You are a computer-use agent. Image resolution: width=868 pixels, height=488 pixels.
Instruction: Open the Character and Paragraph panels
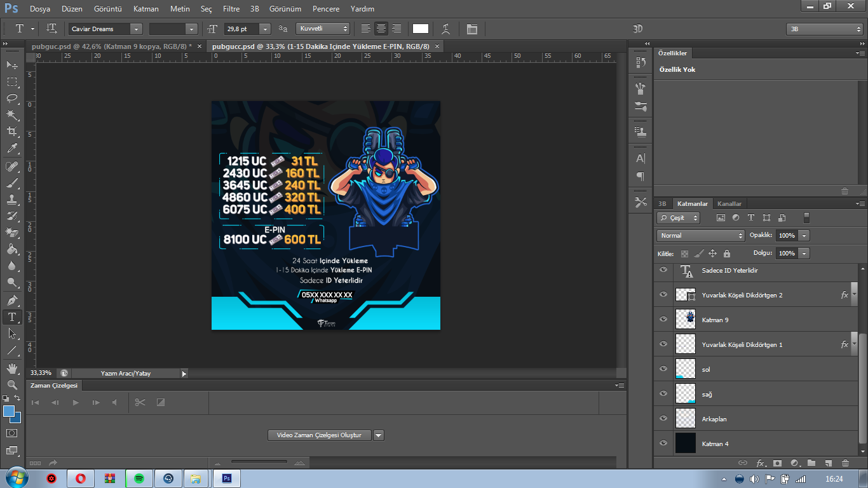[471, 29]
